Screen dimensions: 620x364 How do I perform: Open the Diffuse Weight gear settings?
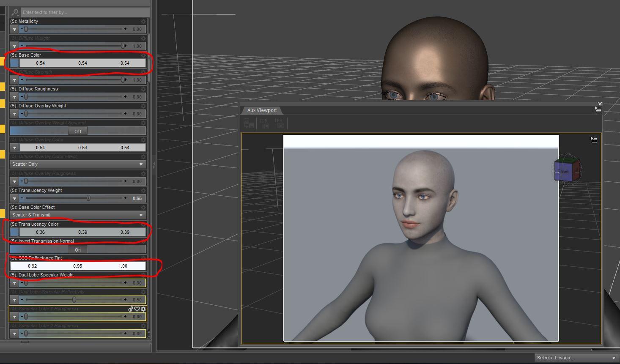pyautogui.click(x=143, y=38)
